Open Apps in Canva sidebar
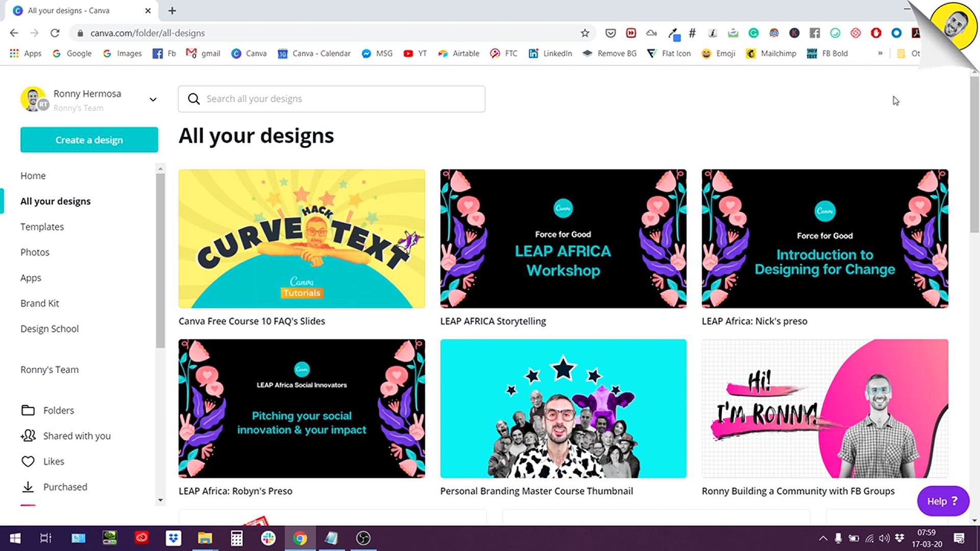This screenshot has width=980, height=551. [31, 278]
